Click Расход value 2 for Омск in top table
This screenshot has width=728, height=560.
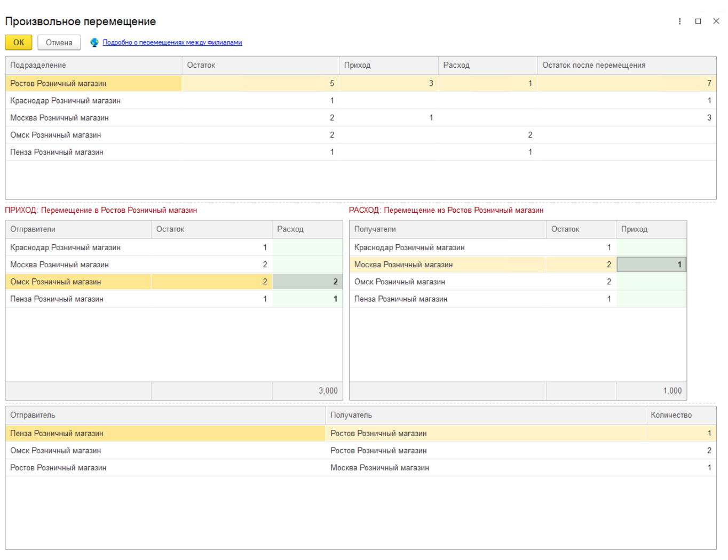click(488, 135)
